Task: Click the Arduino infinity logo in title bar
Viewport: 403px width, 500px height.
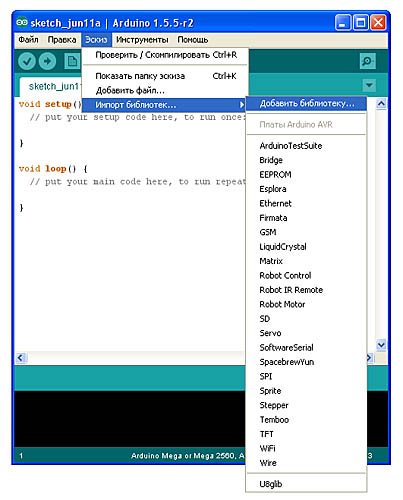Action: (x=22, y=22)
